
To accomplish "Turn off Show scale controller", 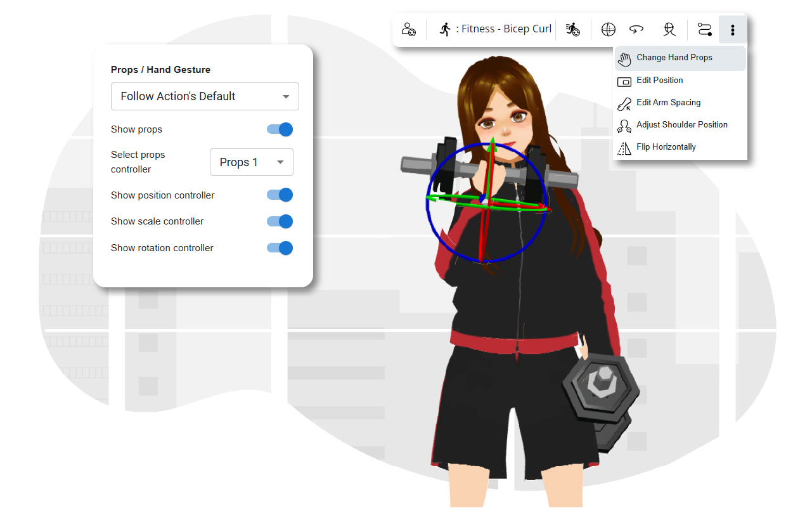I will point(280,221).
